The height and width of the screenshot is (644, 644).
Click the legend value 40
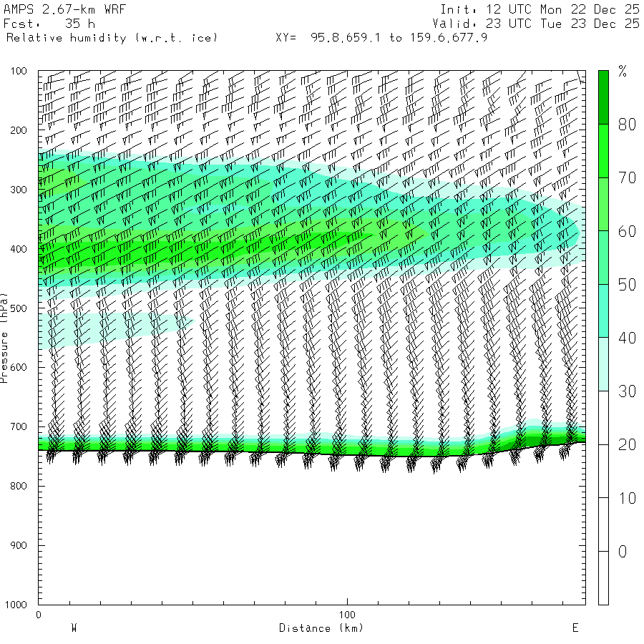click(x=627, y=338)
